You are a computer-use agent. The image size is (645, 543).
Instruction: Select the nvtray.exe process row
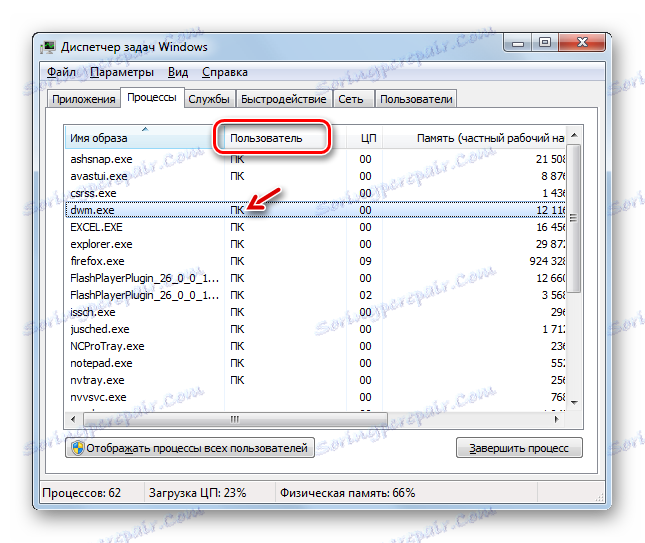[x=315, y=380]
